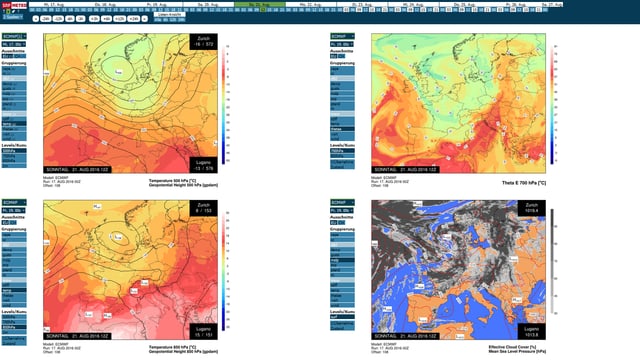Click the SRF Meteo logo
This screenshot has height=360, width=640.
click(x=14, y=5)
